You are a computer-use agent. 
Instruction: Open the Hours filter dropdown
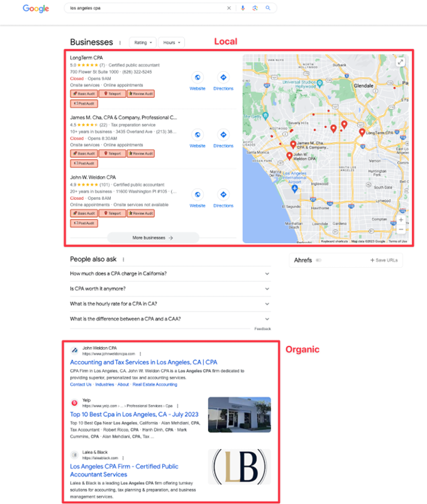171,42
